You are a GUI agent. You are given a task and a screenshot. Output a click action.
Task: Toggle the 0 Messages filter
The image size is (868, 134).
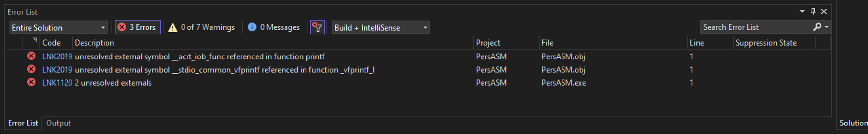[274, 27]
